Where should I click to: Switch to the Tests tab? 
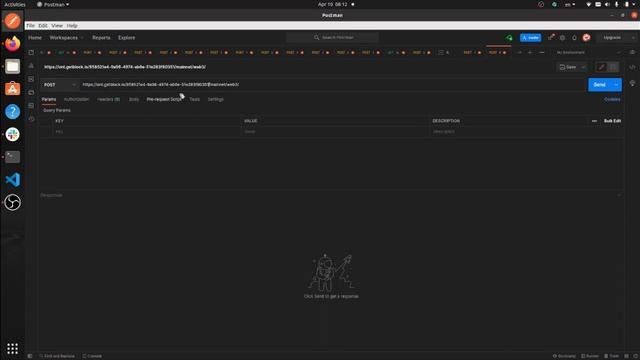click(x=195, y=99)
